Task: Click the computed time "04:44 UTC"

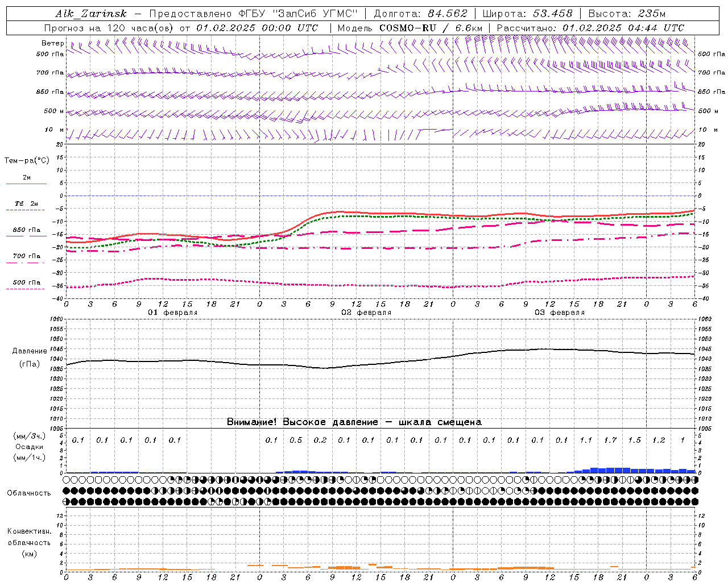Action: click(656, 28)
